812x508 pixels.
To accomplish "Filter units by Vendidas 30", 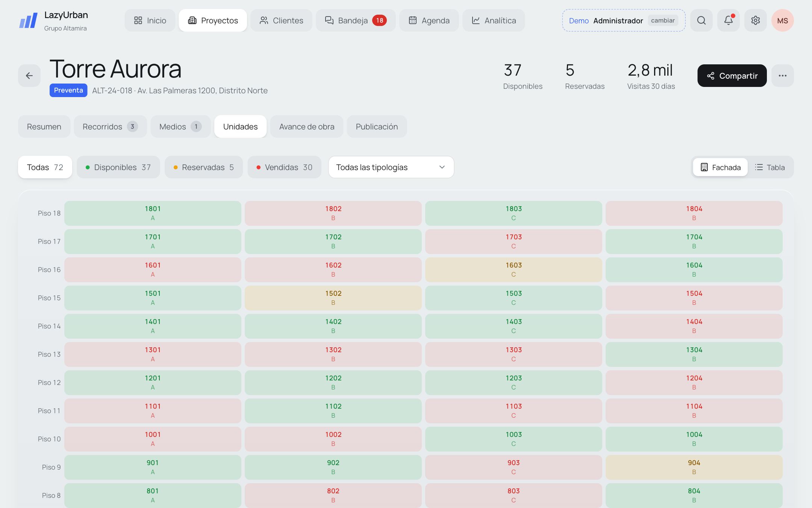I will tap(284, 167).
